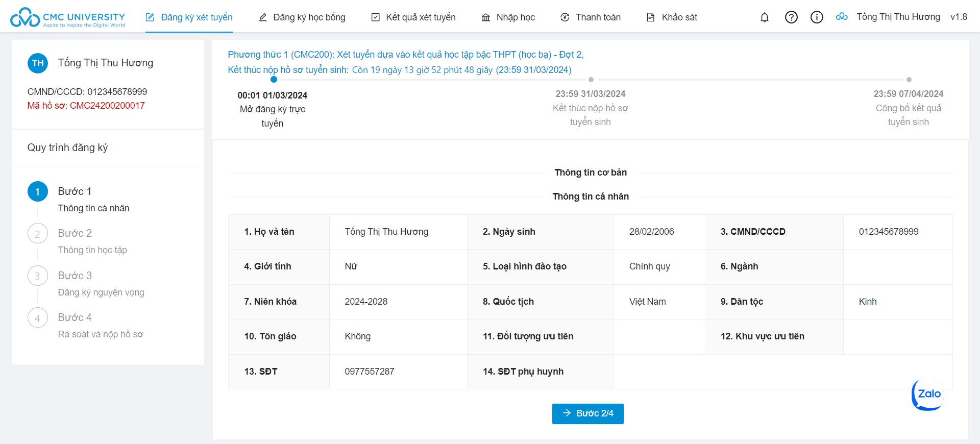The width and height of the screenshot is (980, 444).
Task: Click the phone number 0977557287
Action: pos(370,372)
